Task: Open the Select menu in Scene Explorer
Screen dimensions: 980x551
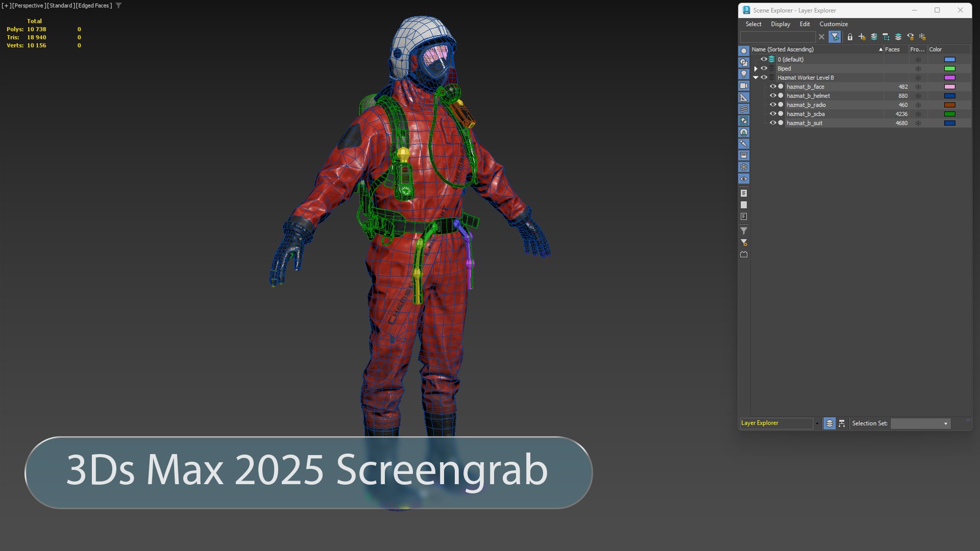Action: click(x=753, y=24)
